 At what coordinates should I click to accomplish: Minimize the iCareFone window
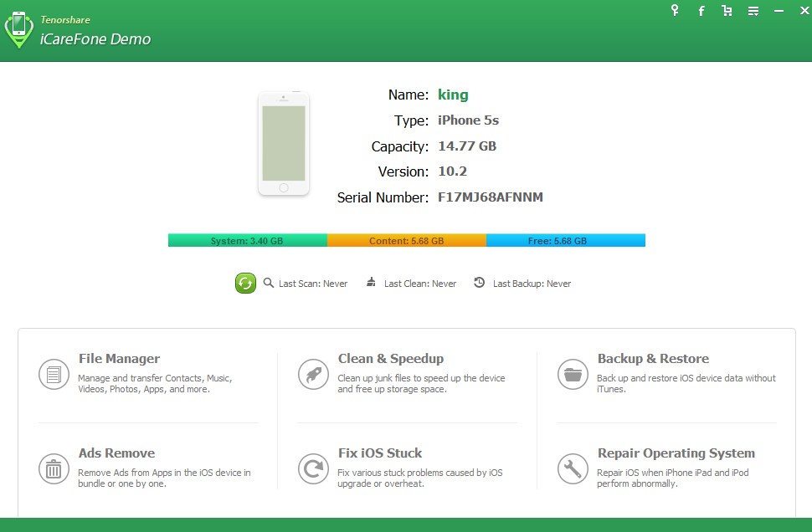[779, 11]
